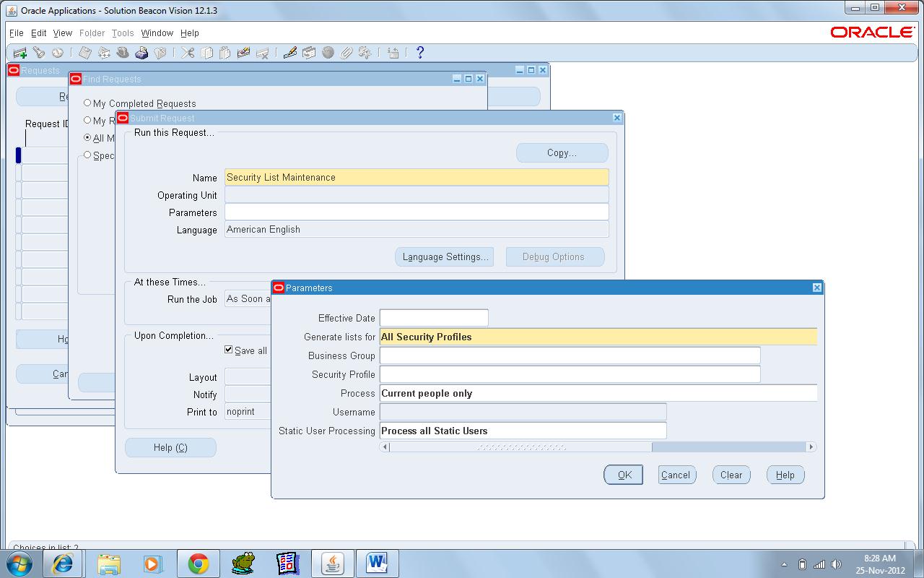
Task: Click the Folder Tools toolbar icon
Action: tap(365, 53)
